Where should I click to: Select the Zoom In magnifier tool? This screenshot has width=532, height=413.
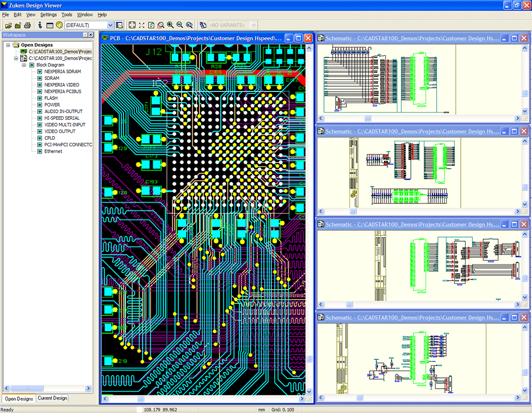pyautogui.click(x=171, y=24)
